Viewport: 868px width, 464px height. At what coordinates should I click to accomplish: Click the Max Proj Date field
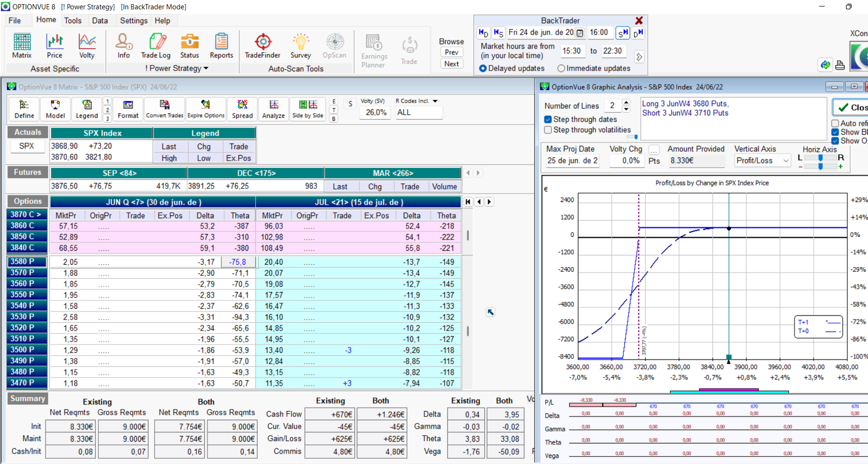[573, 161]
